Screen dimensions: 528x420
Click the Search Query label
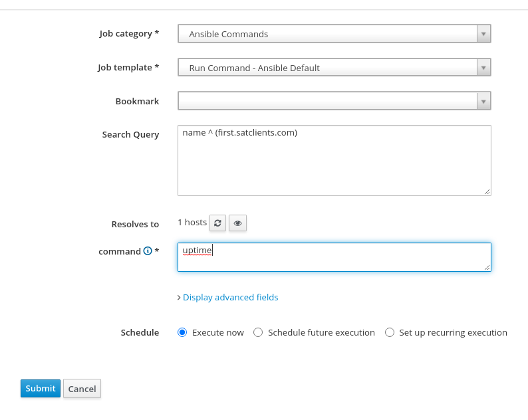130,134
